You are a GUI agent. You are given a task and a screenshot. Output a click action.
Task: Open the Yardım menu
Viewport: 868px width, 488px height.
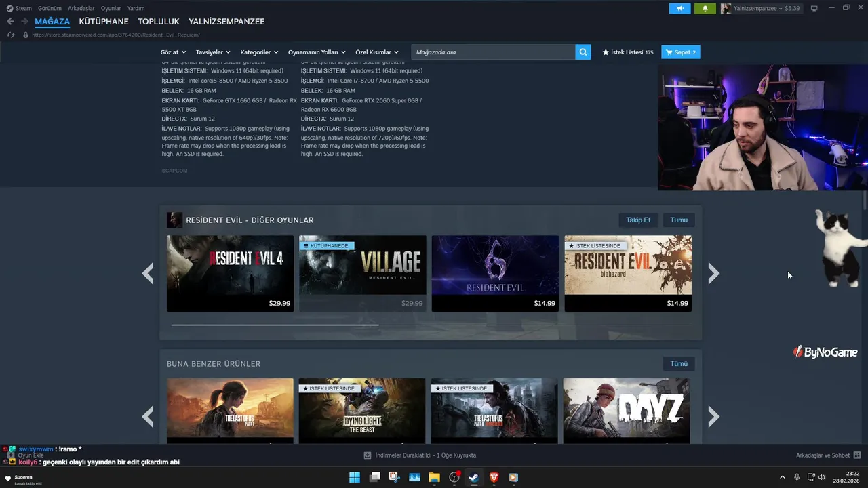pyautogui.click(x=136, y=9)
